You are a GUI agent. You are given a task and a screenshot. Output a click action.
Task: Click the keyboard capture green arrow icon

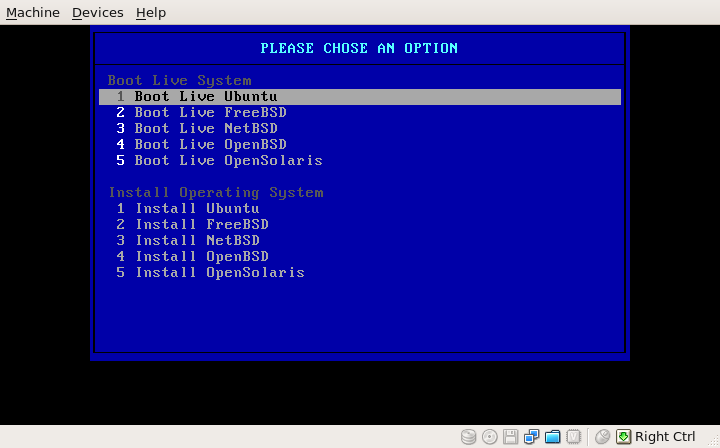pyautogui.click(x=623, y=437)
